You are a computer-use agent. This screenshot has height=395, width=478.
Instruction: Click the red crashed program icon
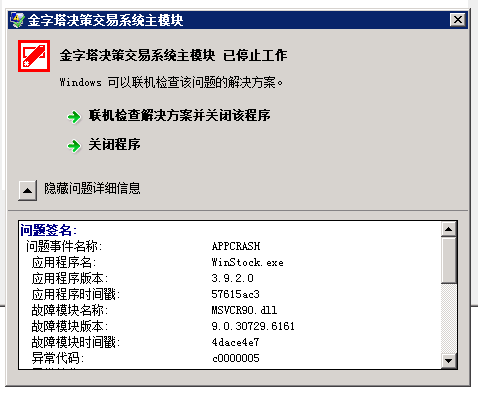(x=34, y=56)
